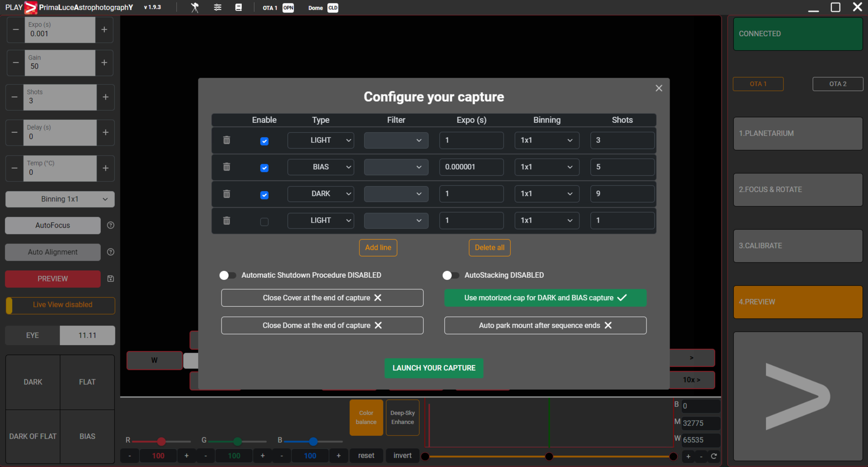This screenshot has width=868, height=467.
Task: Toggle AutoStacking switch
Action: point(451,276)
